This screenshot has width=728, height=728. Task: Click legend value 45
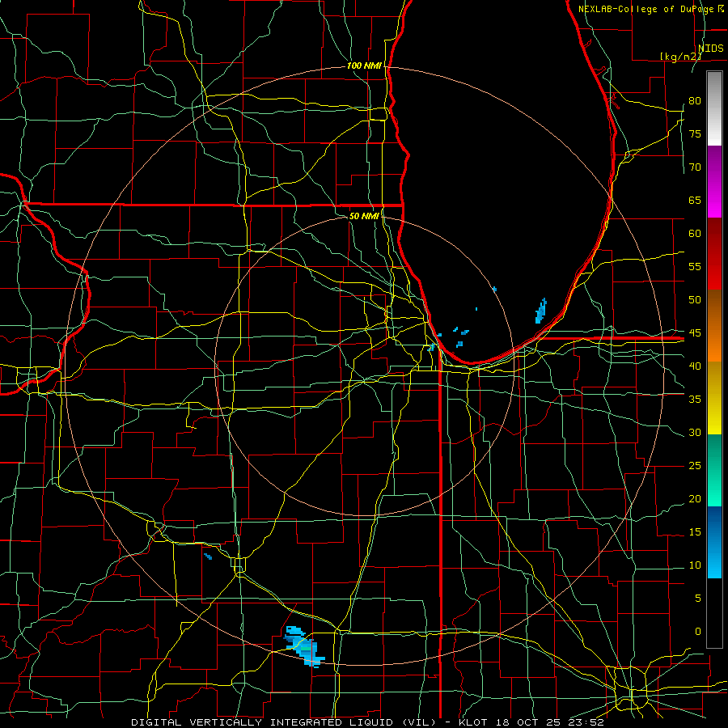click(695, 333)
